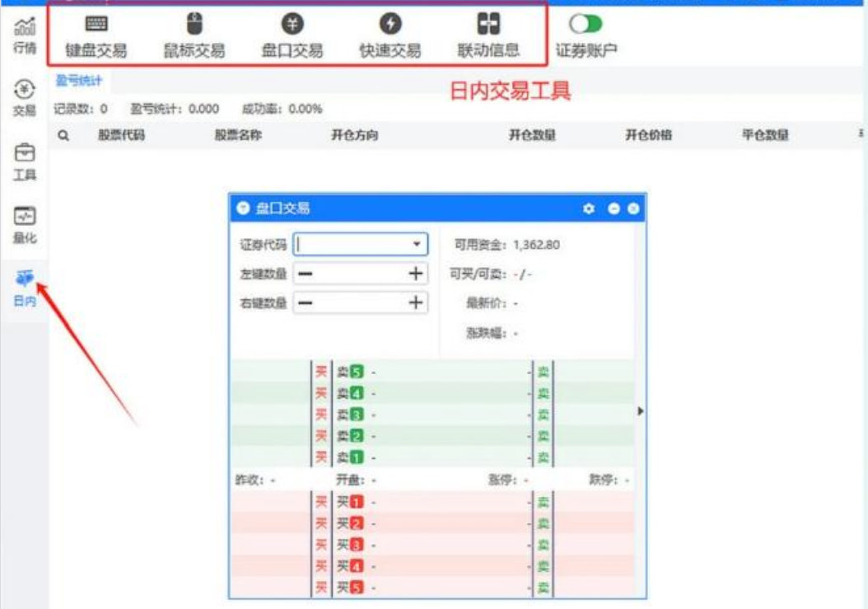Launch 键盘交易 keyboard trading tool

96,35
